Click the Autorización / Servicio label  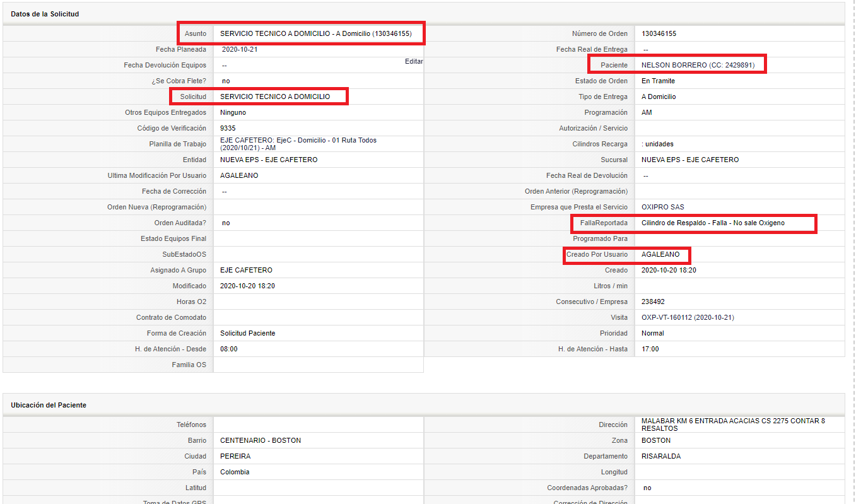(594, 128)
